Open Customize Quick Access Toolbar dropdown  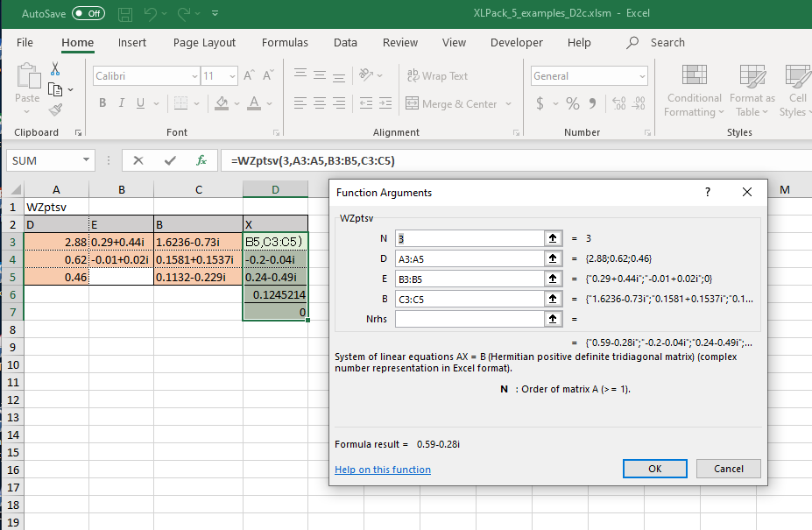[x=215, y=13]
